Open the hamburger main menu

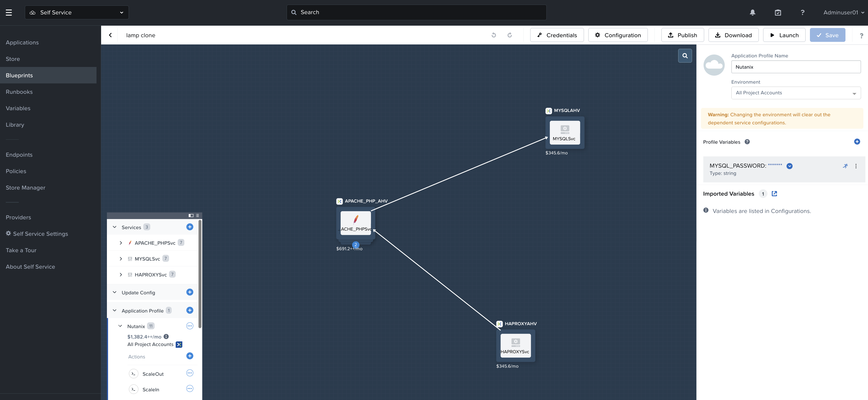(9, 12)
